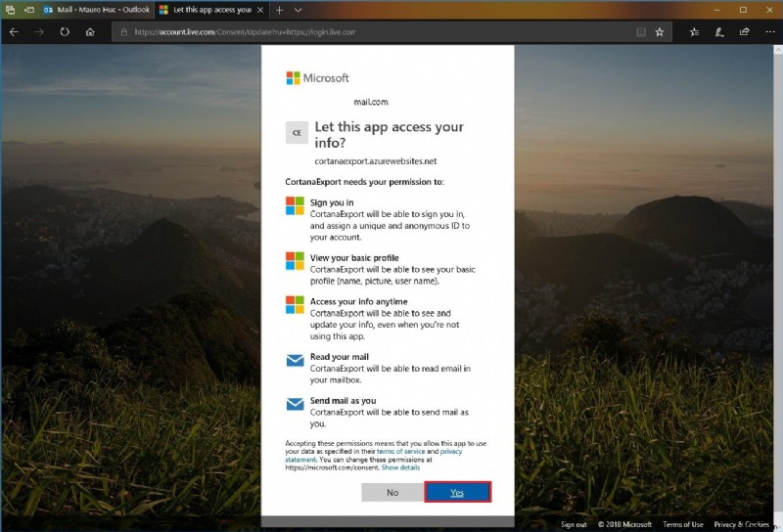The height and width of the screenshot is (532, 783).
Task: Click Send mail as you envelope icon
Action: click(x=295, y=404)
